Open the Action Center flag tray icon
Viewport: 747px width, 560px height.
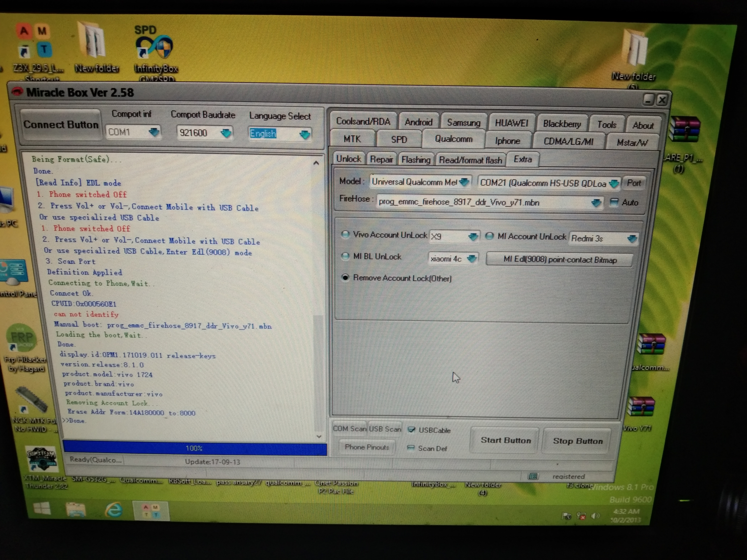click(x=566, y=516)
